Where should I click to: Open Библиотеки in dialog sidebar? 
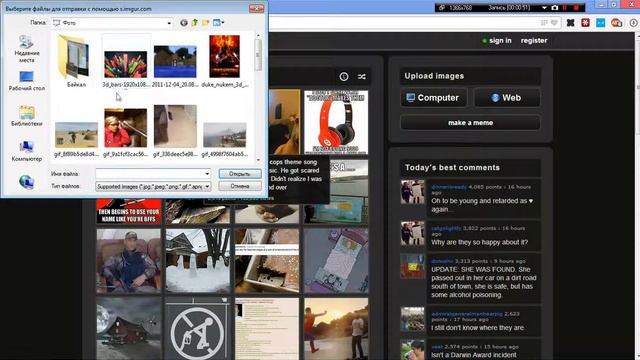[27, 116]
